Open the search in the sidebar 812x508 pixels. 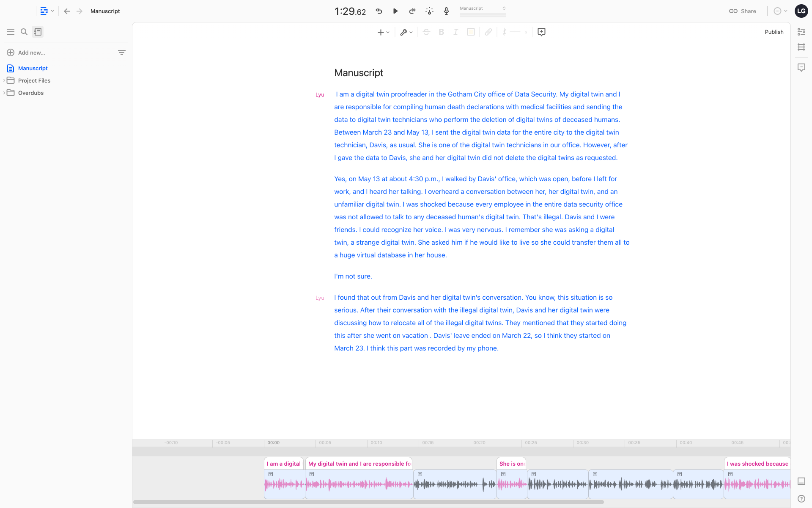click(x=24, y=32)
